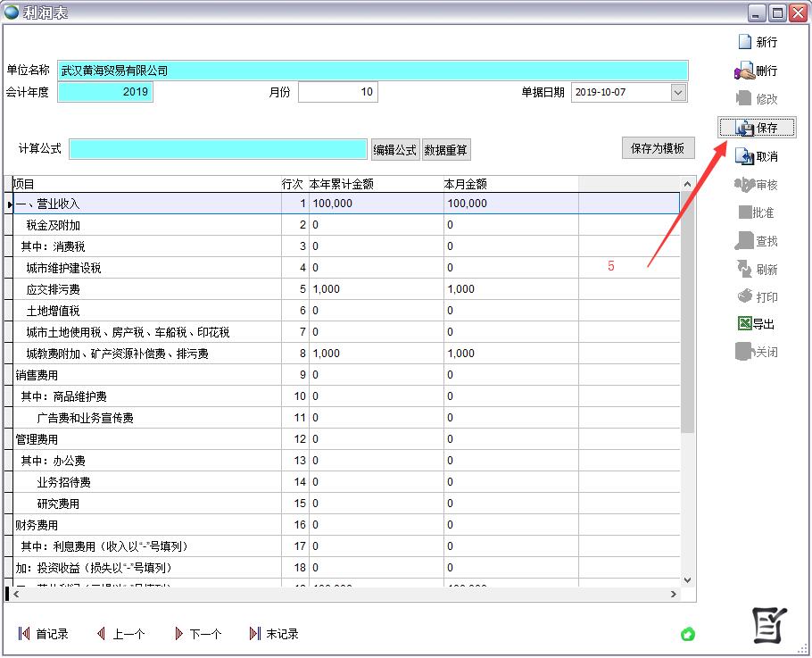Click the 月份 input field
This screenshot has height=658, width=812.
pyautogui.click(x=337, y=92)
